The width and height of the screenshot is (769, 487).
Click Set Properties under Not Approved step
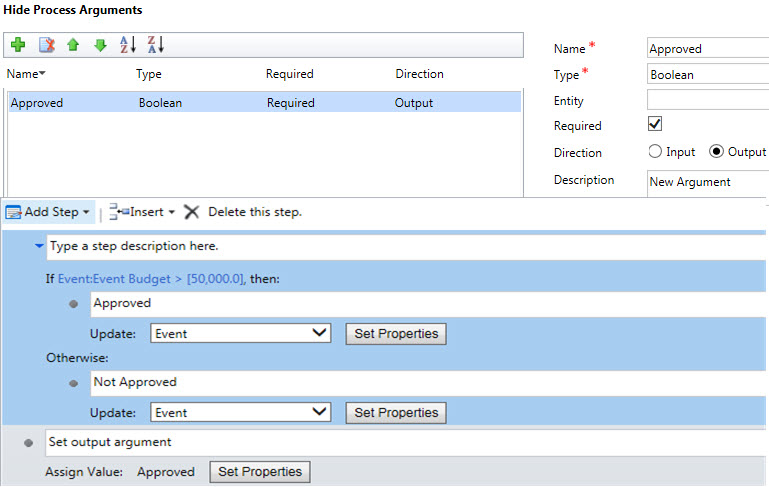click(x=396, y=412)
